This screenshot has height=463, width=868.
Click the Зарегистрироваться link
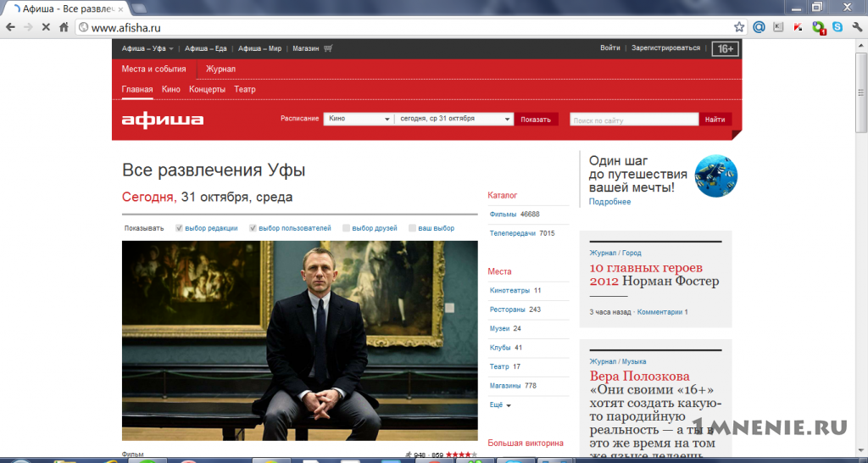666,48
